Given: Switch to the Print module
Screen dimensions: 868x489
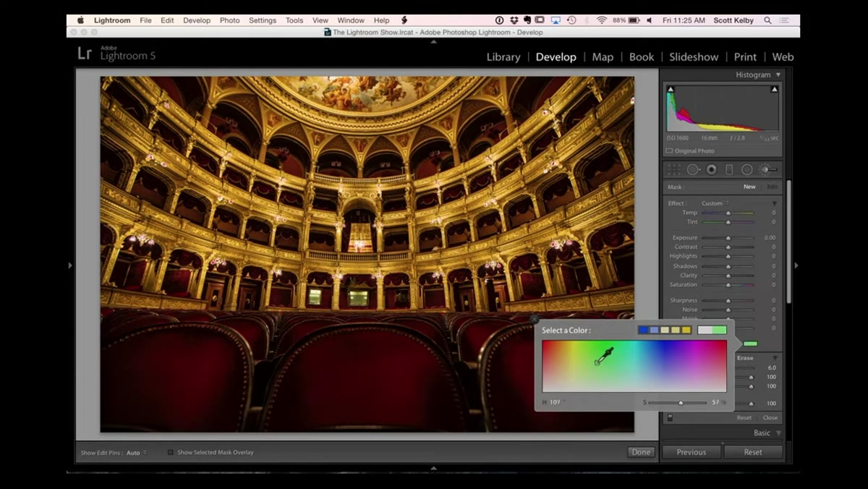Looking at the screenshot, I should [745, 57].
